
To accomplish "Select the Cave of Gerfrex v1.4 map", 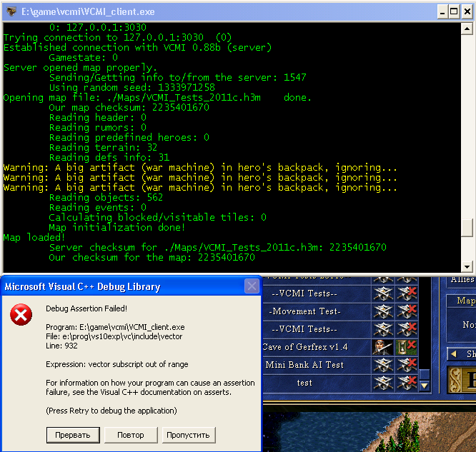I will pos(304,347).
